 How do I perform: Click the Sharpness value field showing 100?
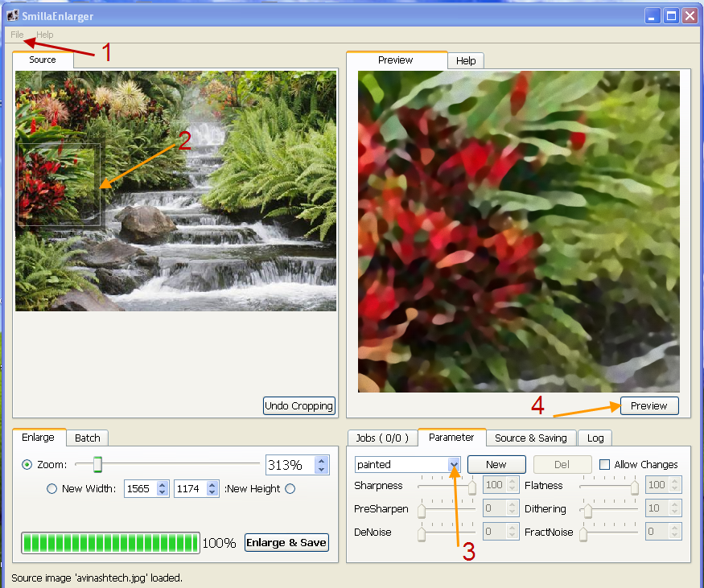pyautogui.click(x=494, y=485)
